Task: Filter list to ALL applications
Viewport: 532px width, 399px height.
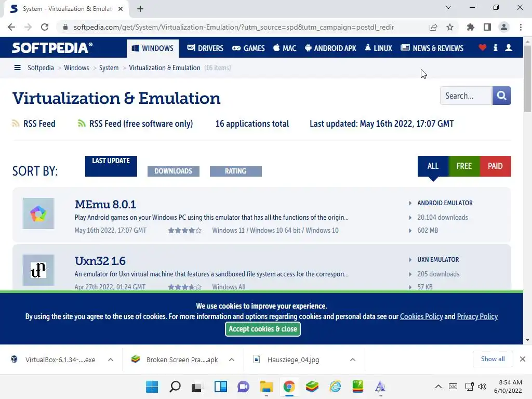Action: pyautogui.click(x=433, y=166)
